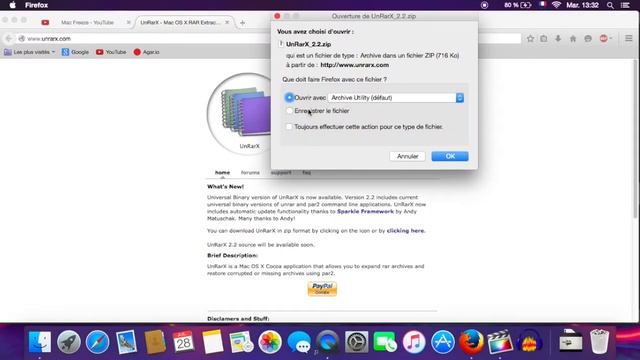640x360 pixels.
Task: Click the Annuler button
Action: (x=407, y=156)
